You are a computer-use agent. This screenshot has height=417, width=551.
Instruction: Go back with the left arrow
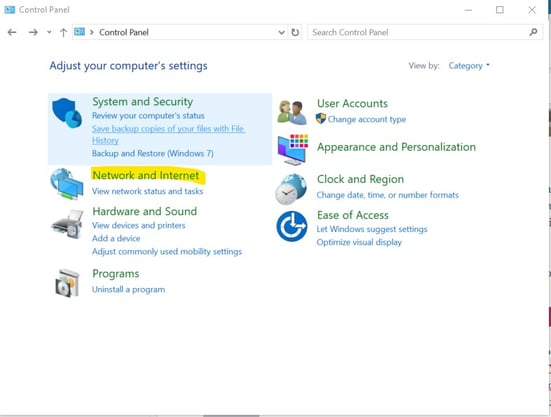pyautogui.click(x=12, y=32)
